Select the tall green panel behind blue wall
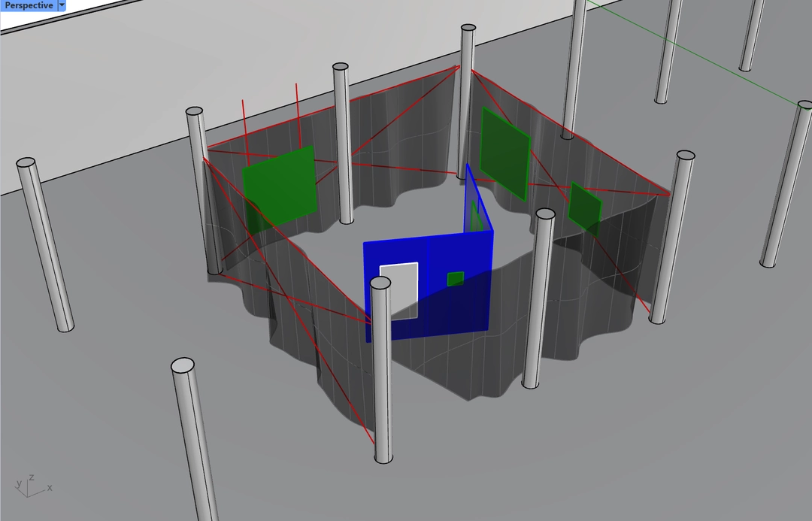This screenshot has height=521, width=812. point(505,154)
